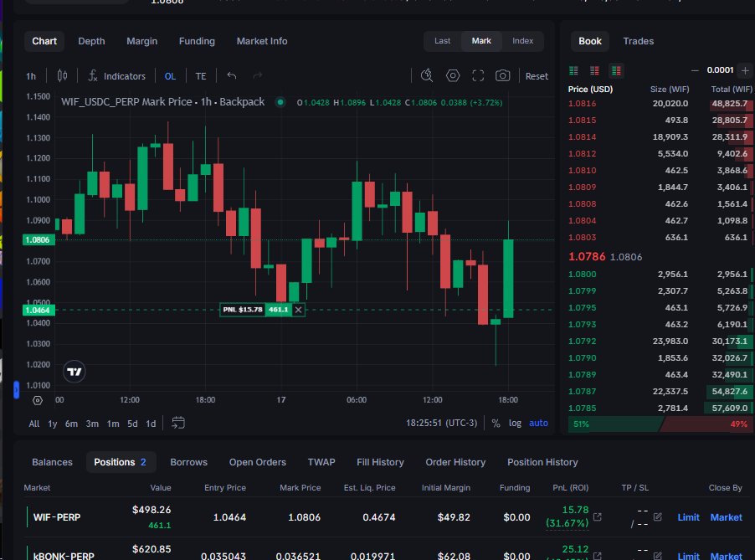Open the Position History tab
755x560 pixels.
pyautogui.click(x=542, y=462)
